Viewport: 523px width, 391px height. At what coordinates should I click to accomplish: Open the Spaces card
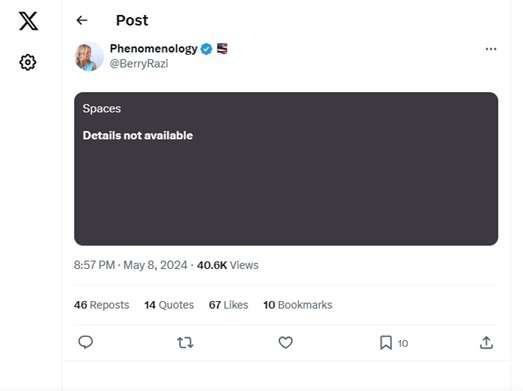(286, 169)
